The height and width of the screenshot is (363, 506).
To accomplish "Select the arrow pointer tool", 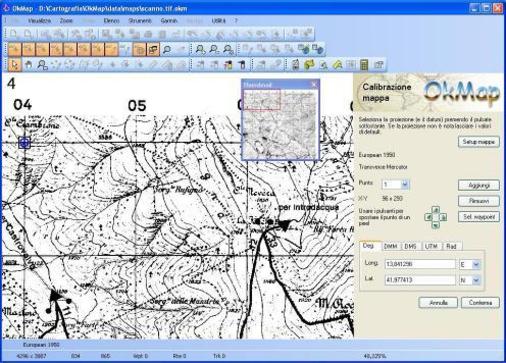I will [14, 65].
